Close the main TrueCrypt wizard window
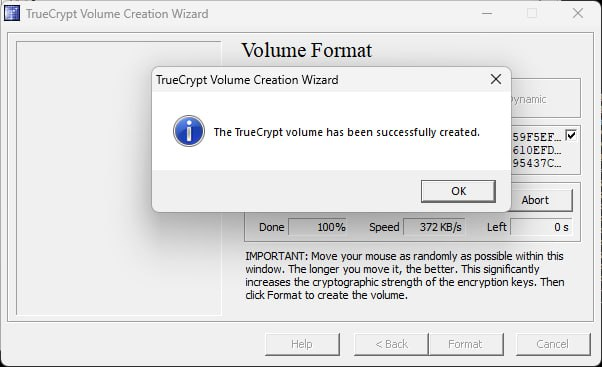This screenshot has width=602, height=367. pyautogui.click(x=577, y=13)
